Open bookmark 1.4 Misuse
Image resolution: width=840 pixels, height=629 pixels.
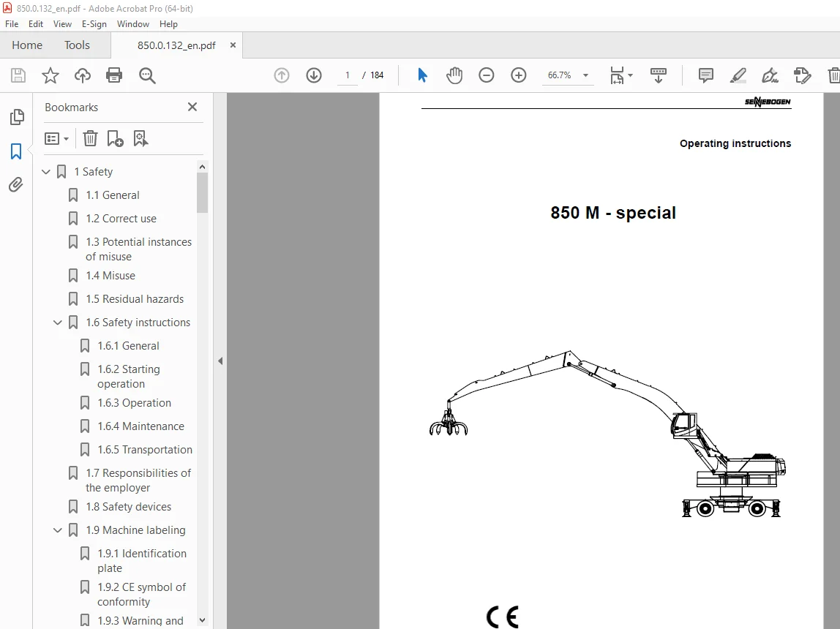[110, 276]
